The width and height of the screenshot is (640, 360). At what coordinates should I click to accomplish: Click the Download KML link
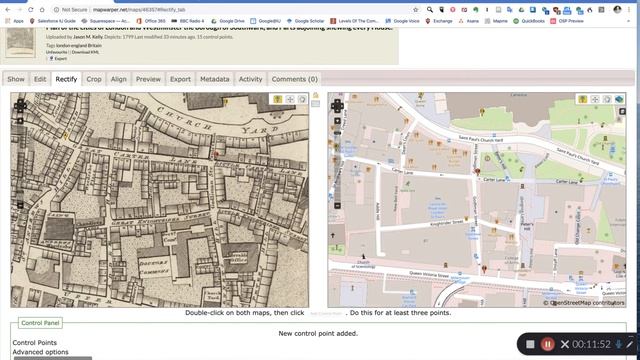[85, 52]
